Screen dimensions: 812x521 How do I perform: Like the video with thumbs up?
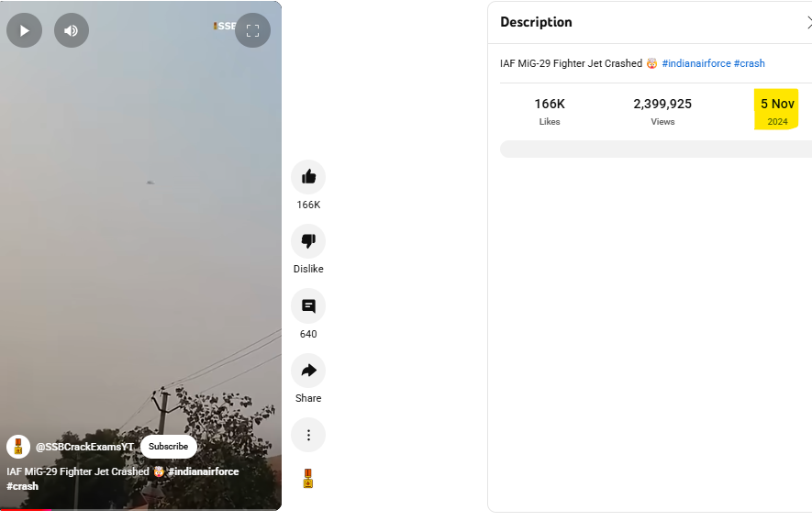pyautogui.click(x=308, y=177)
